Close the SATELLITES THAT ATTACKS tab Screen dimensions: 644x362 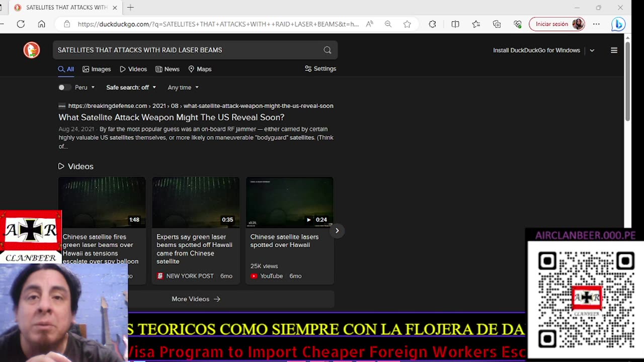[x=115, y=8]
